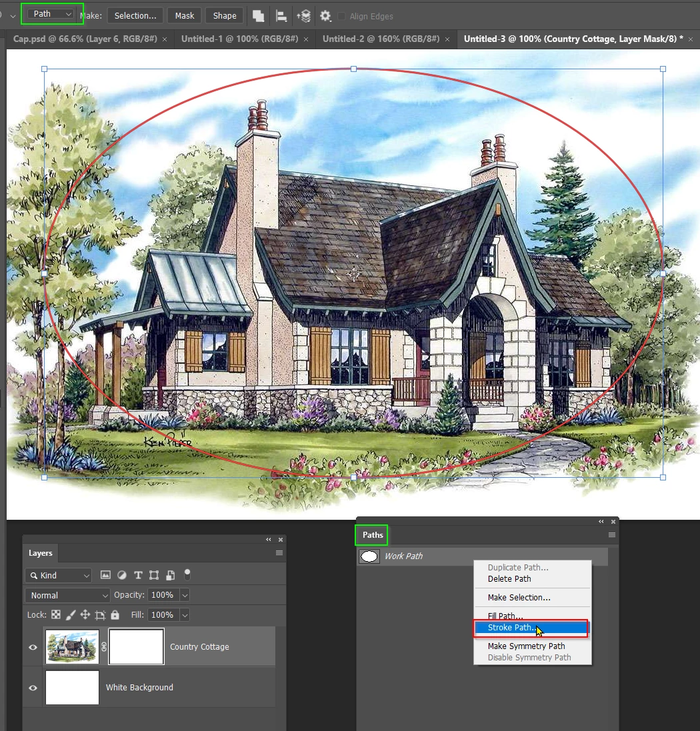
Task: Open the Layers panel menu icon
Action: point(279,553)
